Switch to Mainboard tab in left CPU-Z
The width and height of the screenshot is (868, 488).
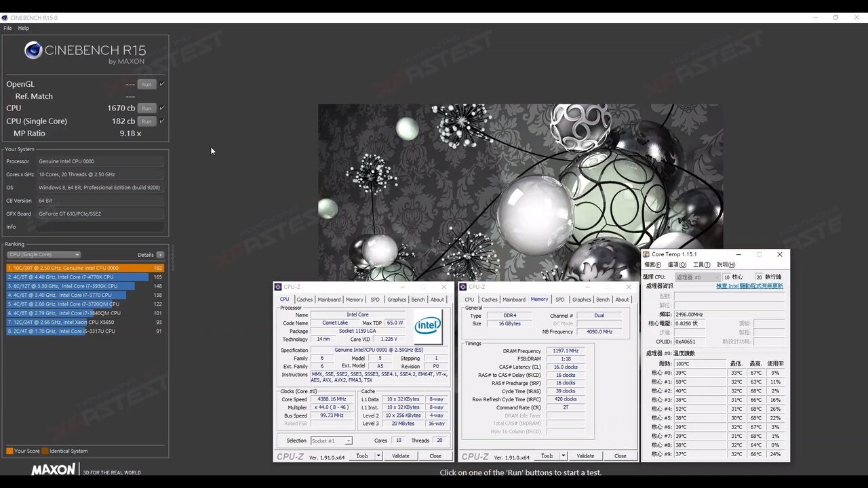(329, 300)
